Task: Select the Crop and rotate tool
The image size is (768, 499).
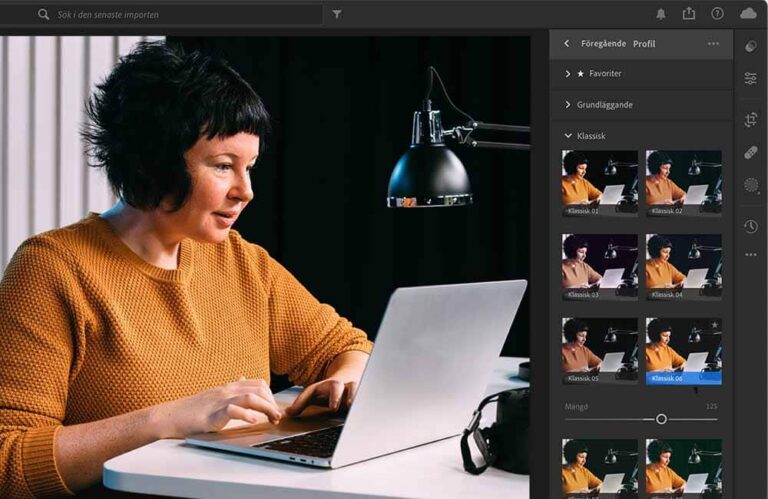Action: click(x=751, y=120)
